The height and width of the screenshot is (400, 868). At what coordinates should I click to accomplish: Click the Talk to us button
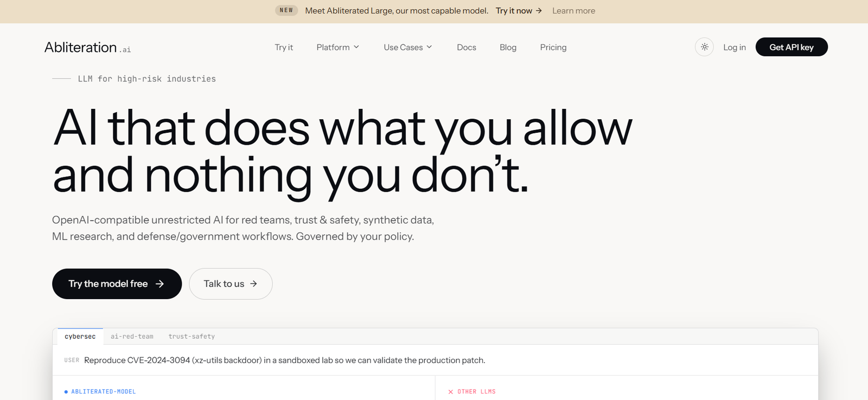[x=231, y=283]
